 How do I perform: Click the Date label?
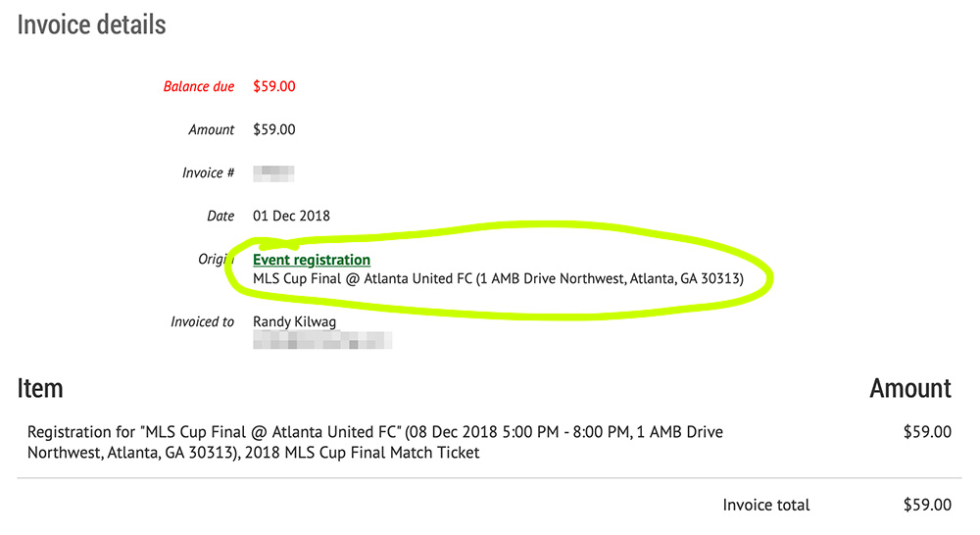(x=220, y=216)
